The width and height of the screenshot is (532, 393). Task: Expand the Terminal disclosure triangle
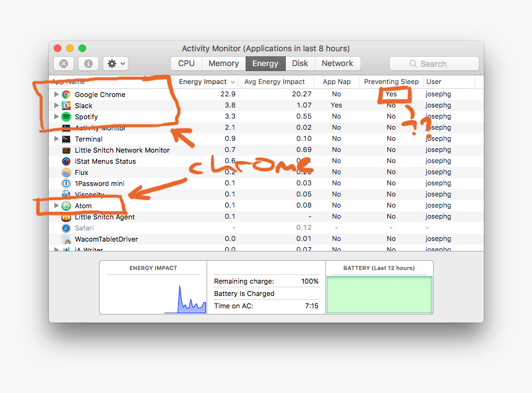tap(56, 138)
